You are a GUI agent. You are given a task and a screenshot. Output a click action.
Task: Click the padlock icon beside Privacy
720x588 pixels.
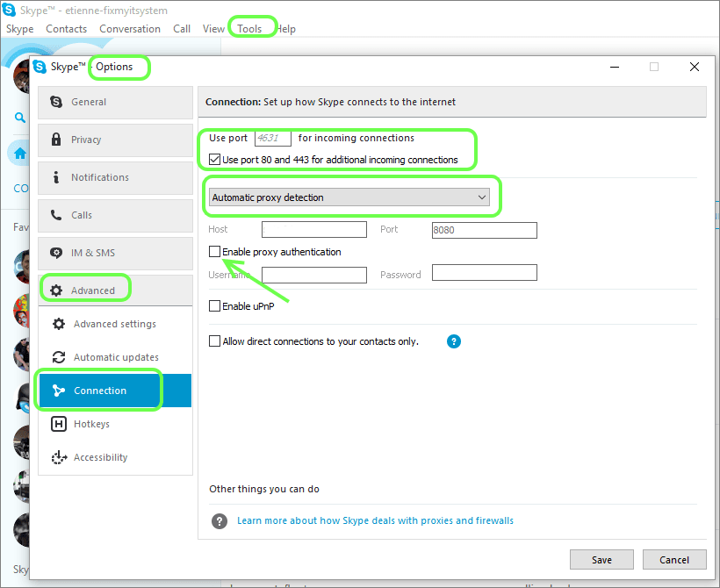pos(56,139)
